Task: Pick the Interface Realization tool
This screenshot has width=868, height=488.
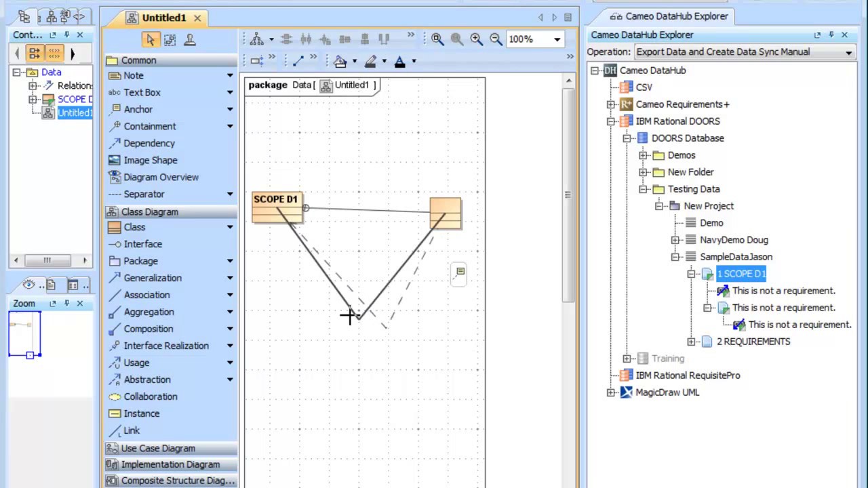Action: click(166, 346)
